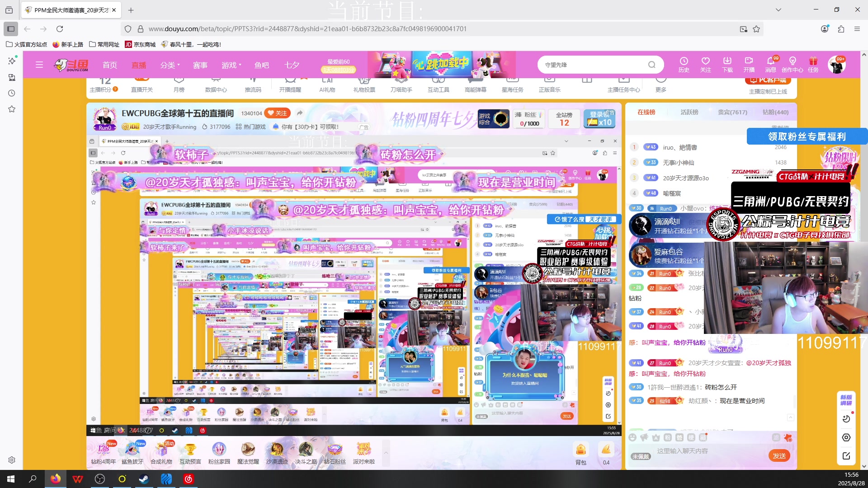Screen dimensions: 868x488
Task: Open the 粉丝家园 icon
Action: [219, 453]
